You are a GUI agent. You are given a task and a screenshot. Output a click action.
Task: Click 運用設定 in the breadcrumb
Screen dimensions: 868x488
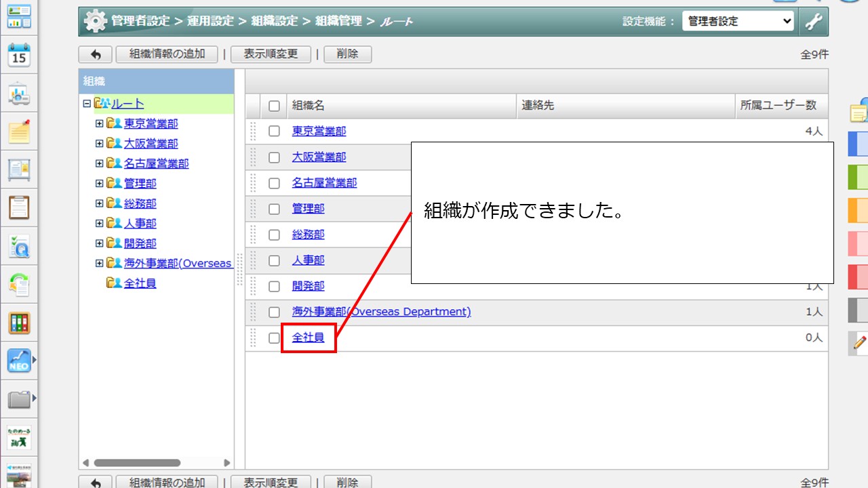pyautogui.click(x=210, y=22)
